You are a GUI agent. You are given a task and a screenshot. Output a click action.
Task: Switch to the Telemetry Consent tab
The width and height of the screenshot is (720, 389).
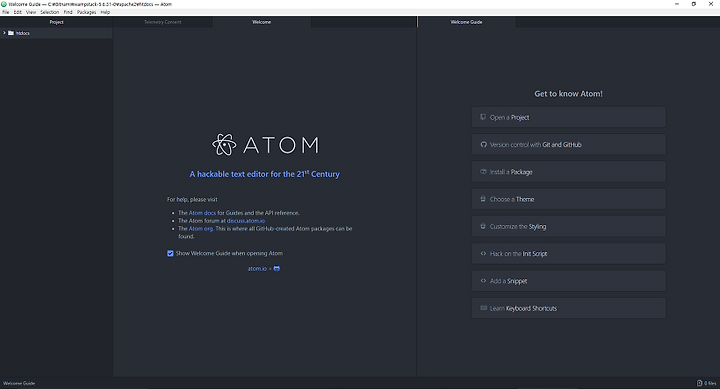[x=163, y=22]
